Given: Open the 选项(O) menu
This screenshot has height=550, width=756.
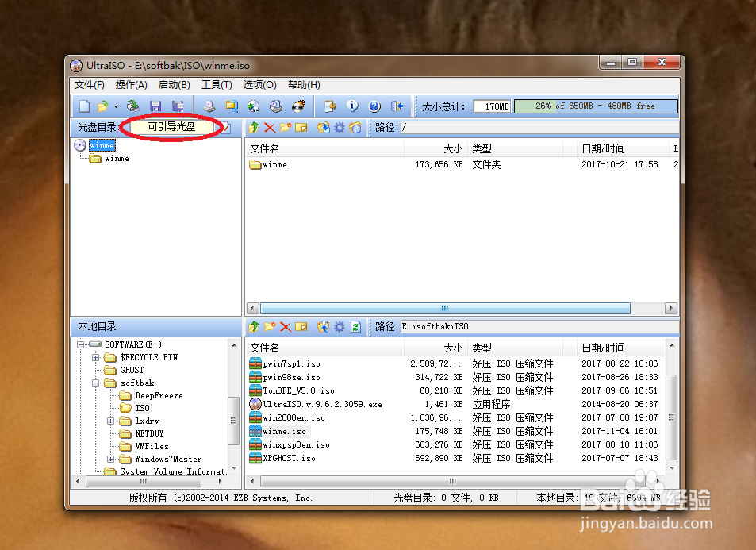Looking at the screenshot, I should tap(259, 85).
